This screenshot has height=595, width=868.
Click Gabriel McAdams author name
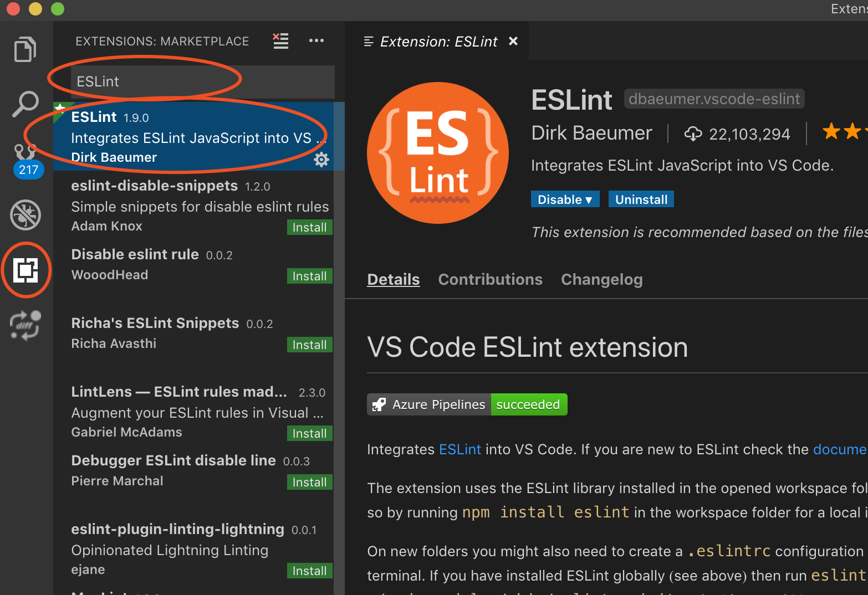(x=126, y=432)
